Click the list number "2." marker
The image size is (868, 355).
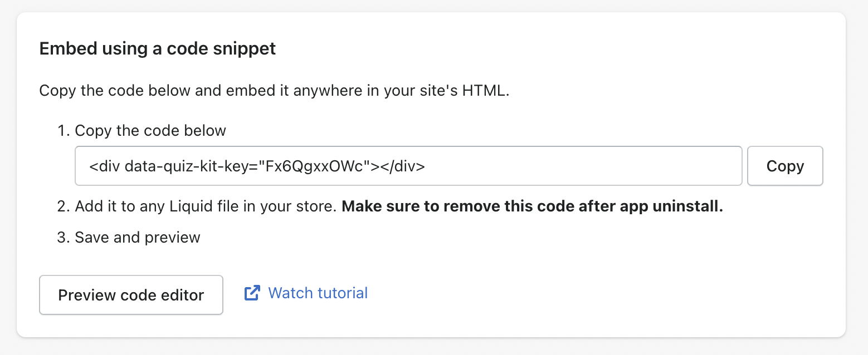(63, 207)
